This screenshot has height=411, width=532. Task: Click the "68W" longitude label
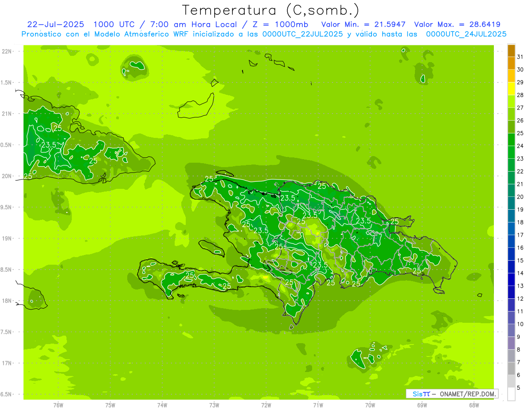[x=473, y=405]
